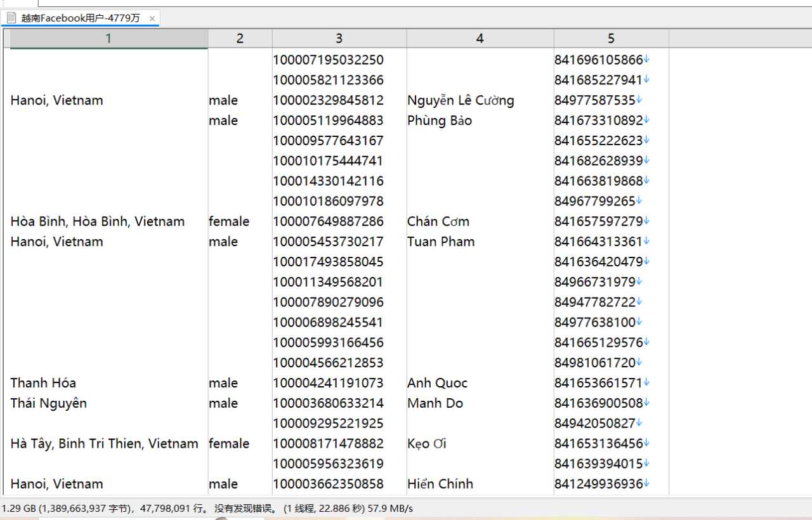Viewport: 812px width, 520px height.
Task: Select column header 5
Action: pos(611,39)
